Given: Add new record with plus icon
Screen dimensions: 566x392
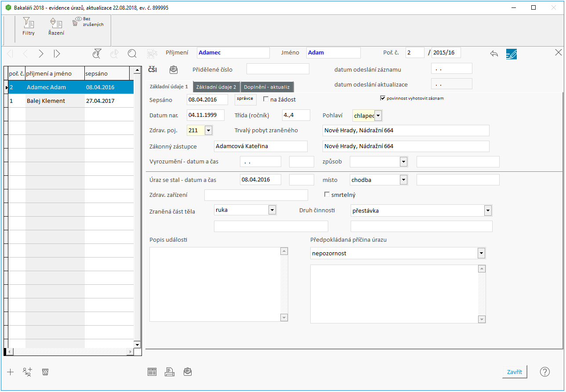Looking at the screenshot, I should click(11, 372).
